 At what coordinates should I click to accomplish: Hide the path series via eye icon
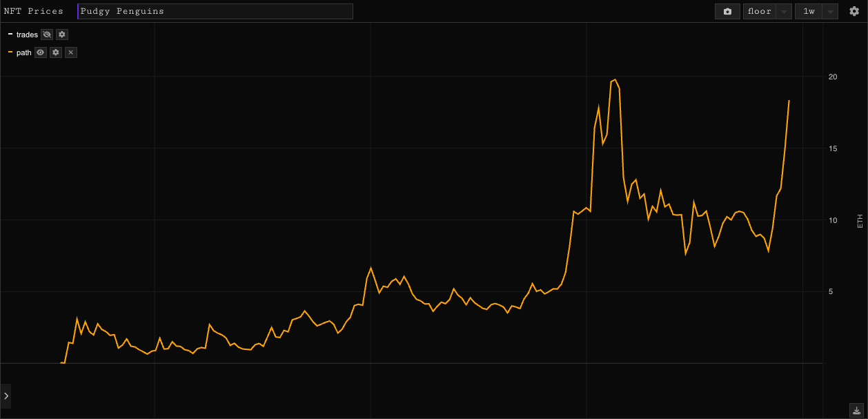point(41,52)
